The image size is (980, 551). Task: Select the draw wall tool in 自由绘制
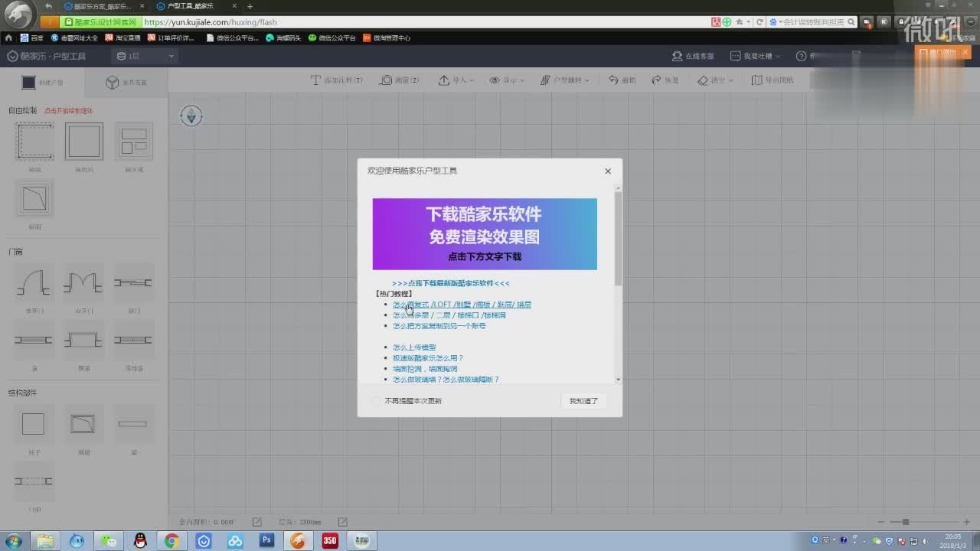[34, 142]
